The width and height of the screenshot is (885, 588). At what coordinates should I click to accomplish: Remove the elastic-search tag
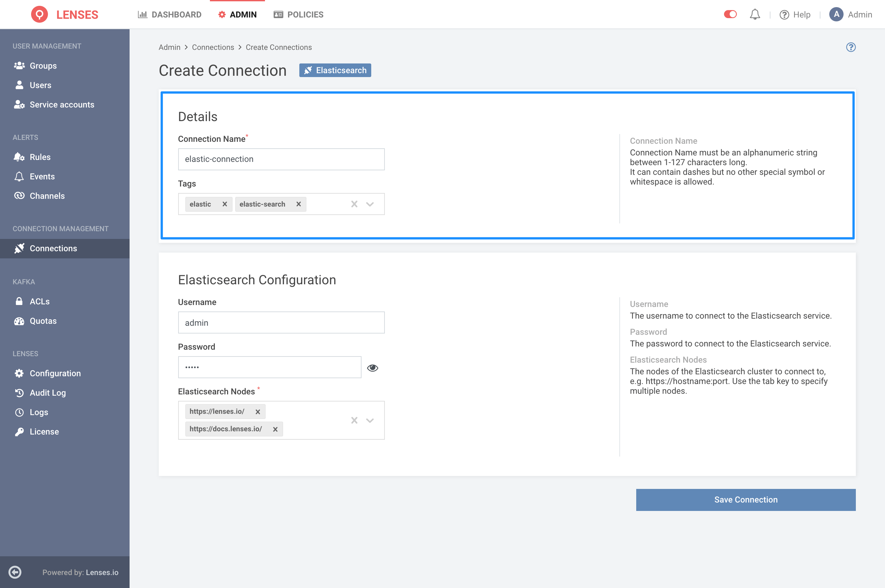pos(298,204)
